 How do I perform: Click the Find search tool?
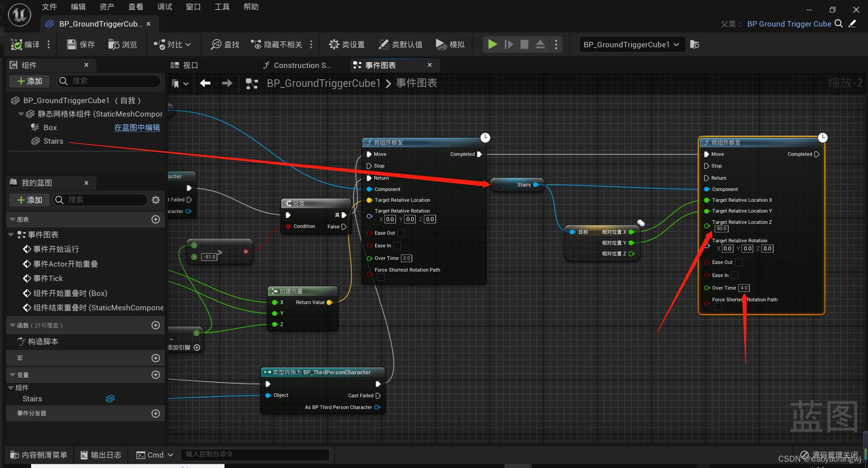point(225,44)
